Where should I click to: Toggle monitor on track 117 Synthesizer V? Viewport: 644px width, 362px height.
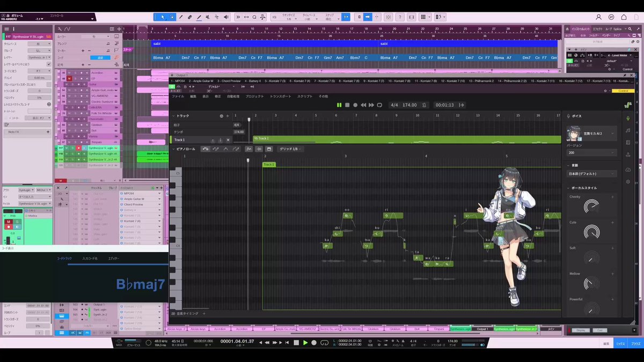pyautogui.click(x=84, y=148)
